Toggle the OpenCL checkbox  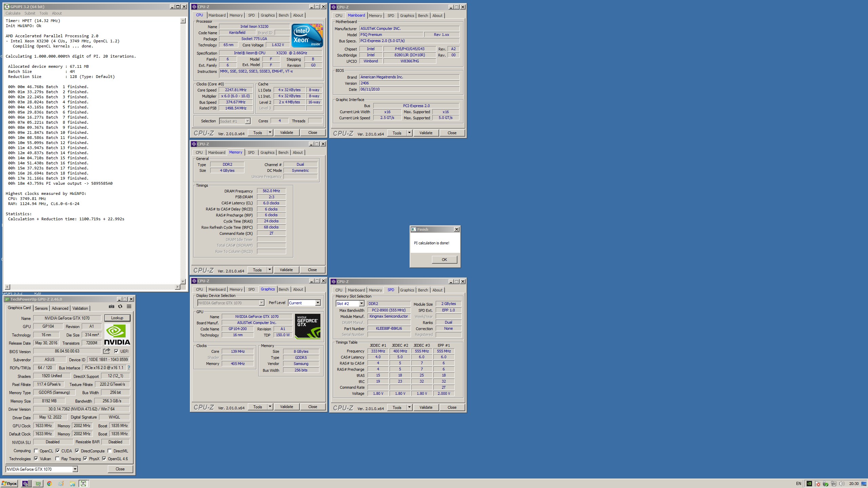point(36,451)
